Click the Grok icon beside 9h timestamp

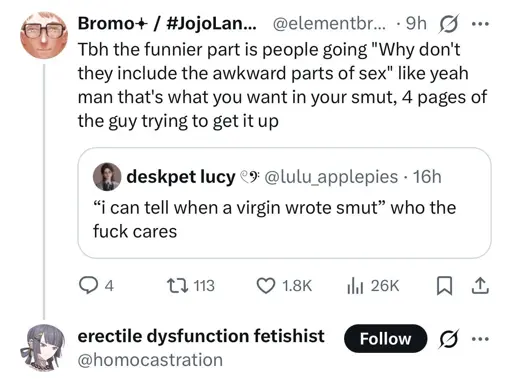[449, 24]
